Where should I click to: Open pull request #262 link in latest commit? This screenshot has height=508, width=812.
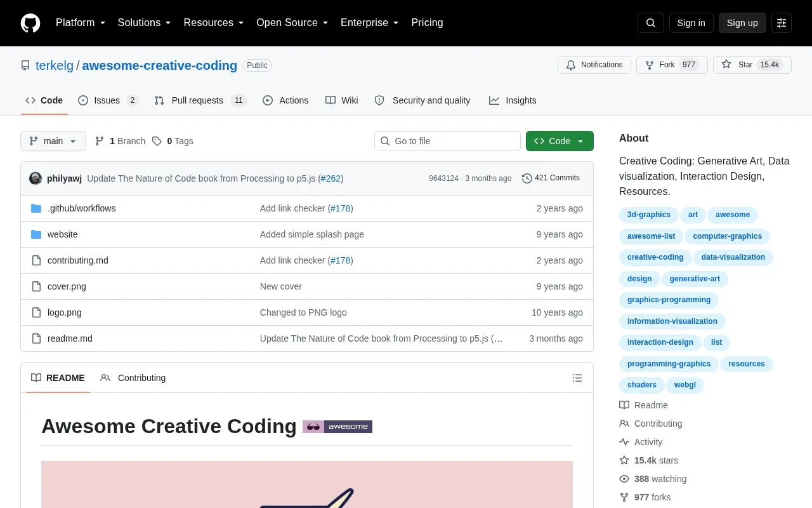[332, 178]
